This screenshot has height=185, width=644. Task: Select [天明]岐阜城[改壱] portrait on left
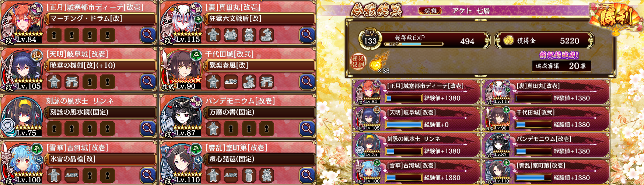pyautogui.click(x=21, y=69)
